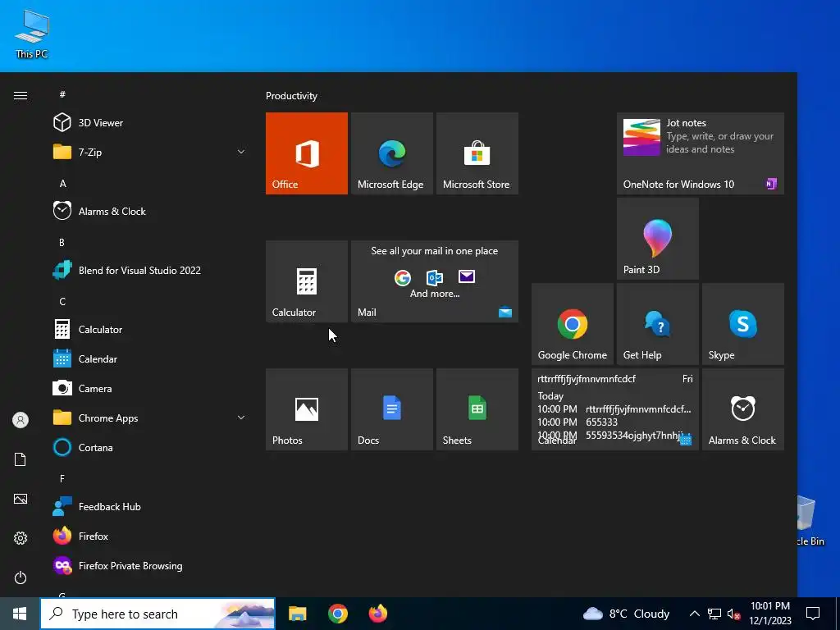
Task: Open the Docs tile
Action: (391, 409)
